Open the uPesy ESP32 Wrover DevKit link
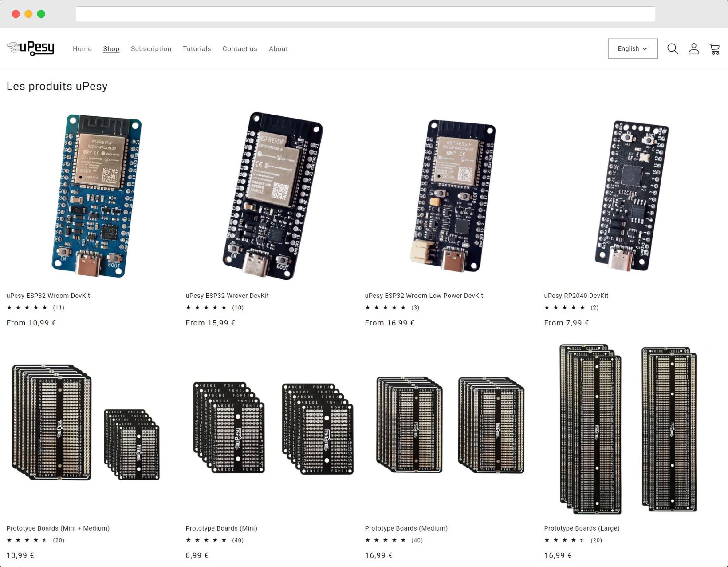Screen dimensions: 728x567 click(227, 296)
